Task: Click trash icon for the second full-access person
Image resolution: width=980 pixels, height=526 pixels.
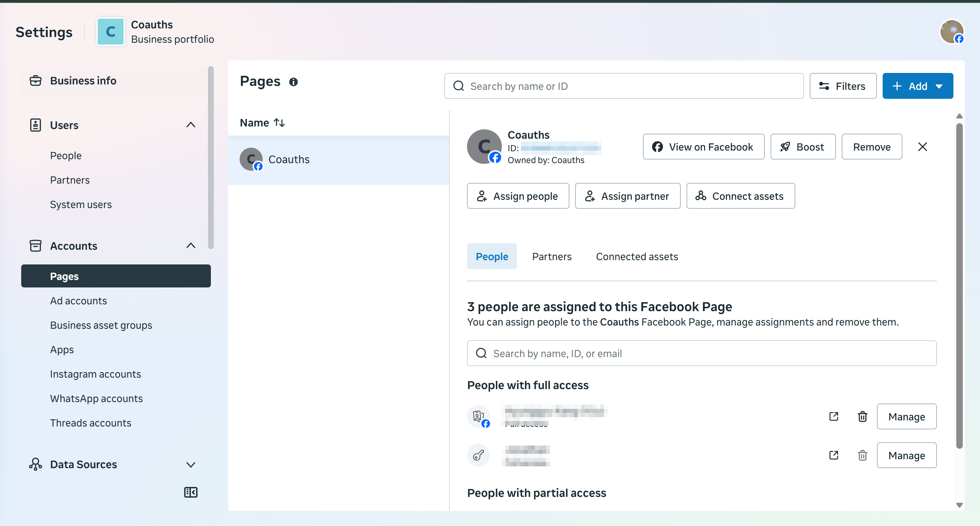Action: coord(863,455)
